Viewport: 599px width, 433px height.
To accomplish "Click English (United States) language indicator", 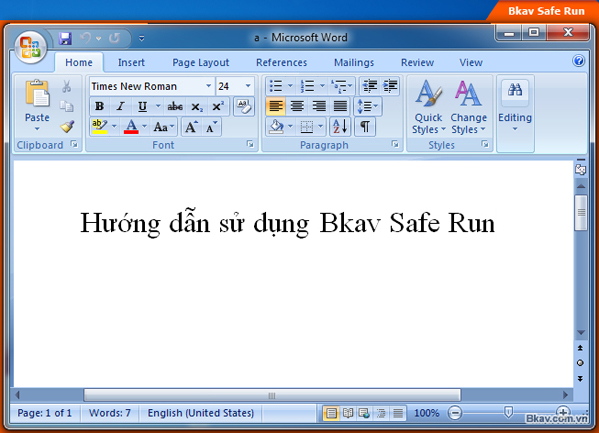I will (x=201, y=413).
